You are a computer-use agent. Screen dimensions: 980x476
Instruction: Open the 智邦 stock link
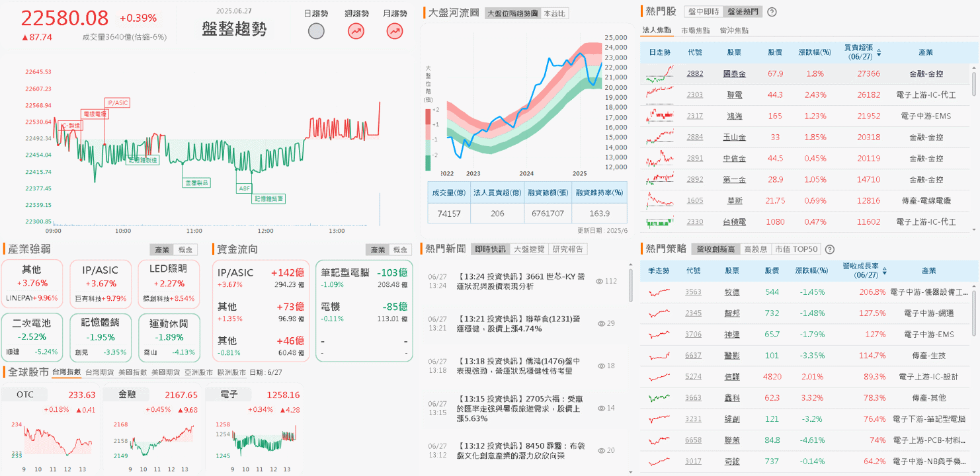click(x=732, y=313)
